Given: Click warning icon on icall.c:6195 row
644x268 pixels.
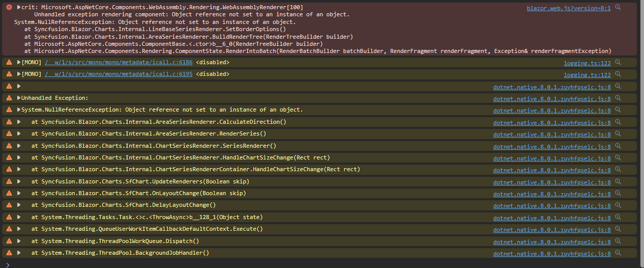Looking at the screenshot, I should click(x=9, y=74).
